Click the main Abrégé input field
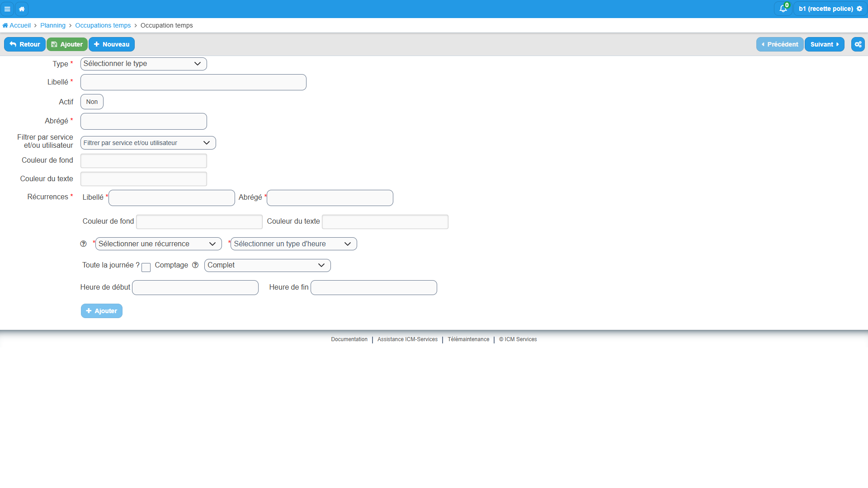Image resolution: width=868 pixels, height=488 pixels. point(144,121)
